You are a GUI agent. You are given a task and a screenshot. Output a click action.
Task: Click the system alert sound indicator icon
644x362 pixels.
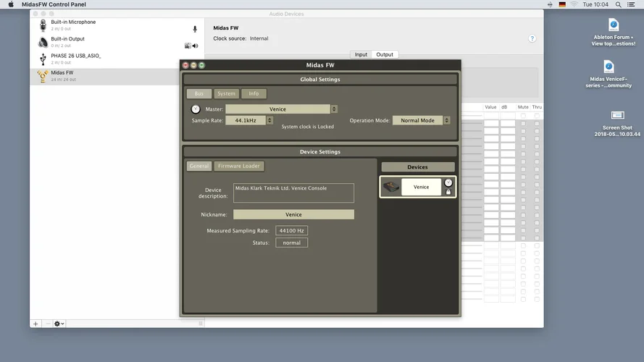pyautogui.click(x=188, y=46)
